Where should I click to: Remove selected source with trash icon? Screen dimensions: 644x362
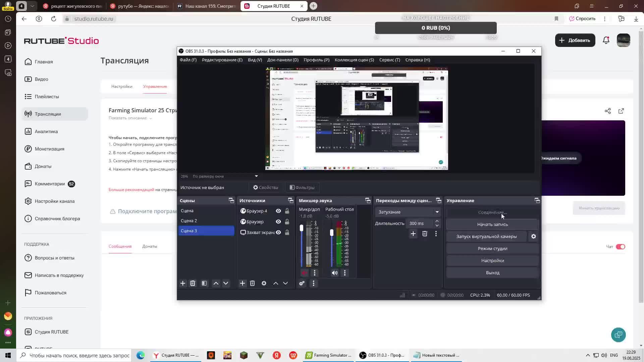pyautogui.click(x=253, y=284)
